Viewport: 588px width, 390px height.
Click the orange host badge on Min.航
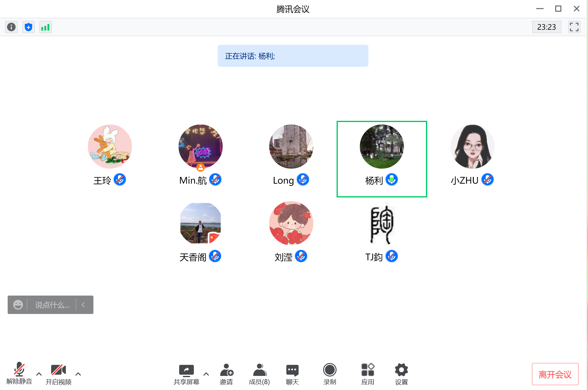click(201, 167)
